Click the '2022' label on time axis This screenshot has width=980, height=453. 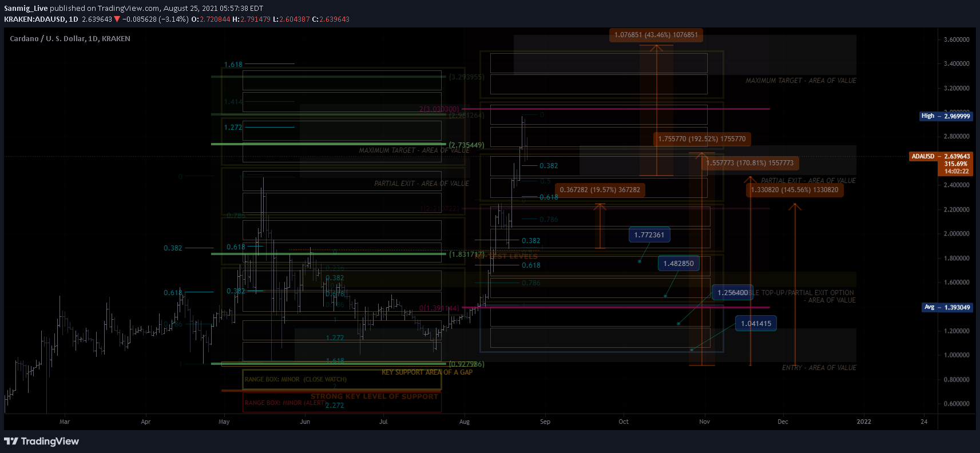(x=864, y=422)
